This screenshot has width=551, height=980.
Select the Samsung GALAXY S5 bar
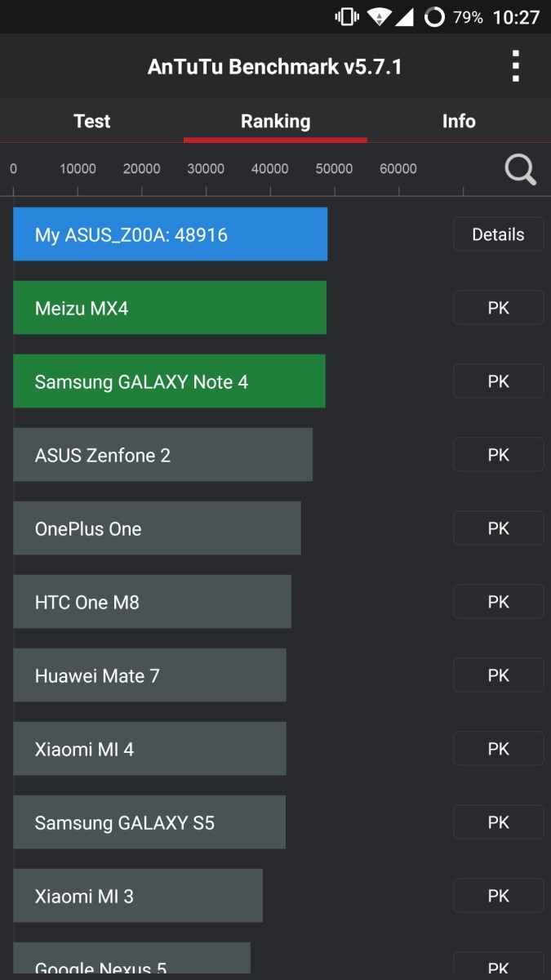(149, 822)
